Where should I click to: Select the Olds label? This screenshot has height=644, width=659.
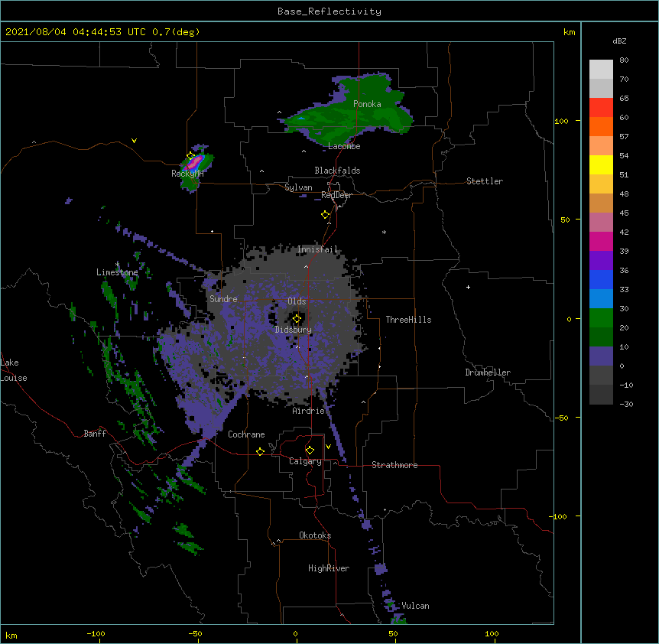[297, 301]
